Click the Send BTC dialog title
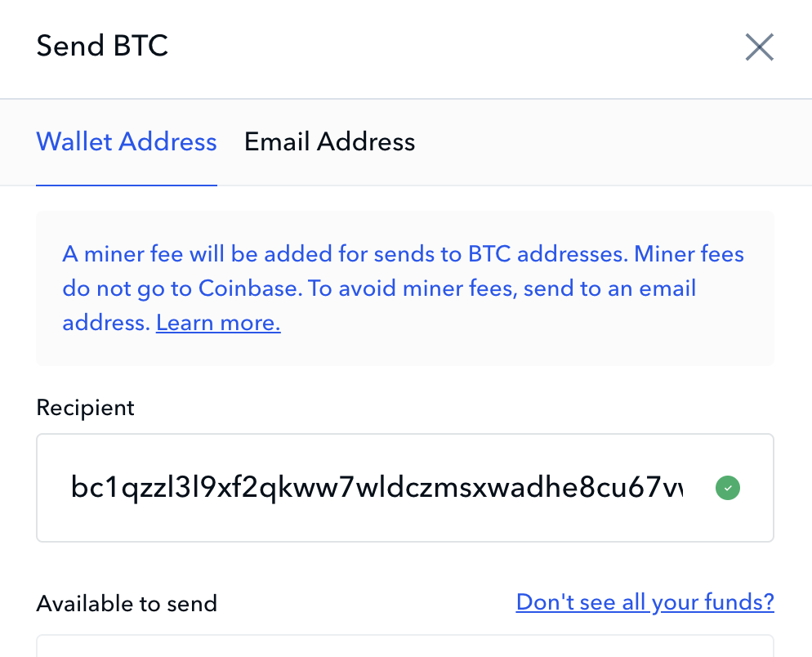 tap(102, 46)
